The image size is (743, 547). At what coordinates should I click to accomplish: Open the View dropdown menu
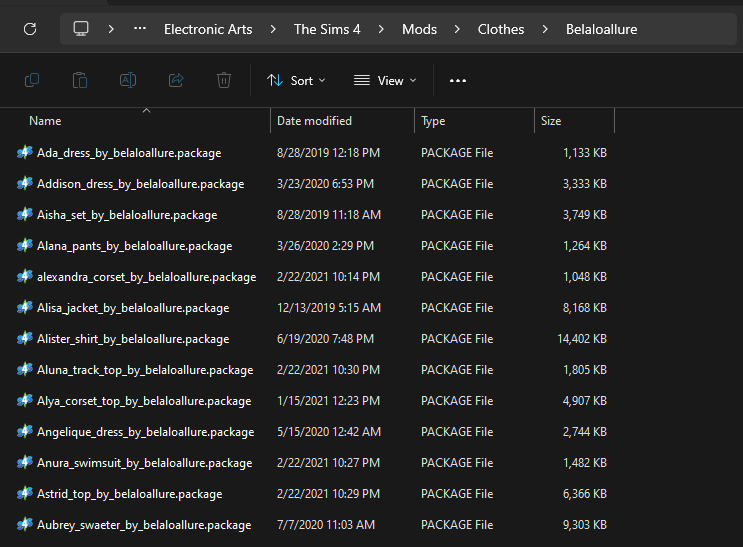pyautogui.click(x=385, y=81)
